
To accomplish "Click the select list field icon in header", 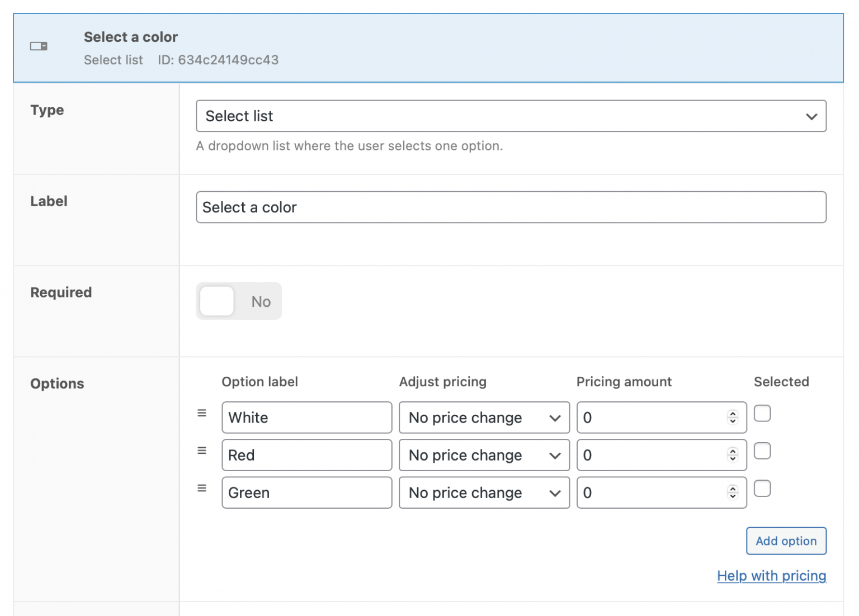I will click(39, 46).
